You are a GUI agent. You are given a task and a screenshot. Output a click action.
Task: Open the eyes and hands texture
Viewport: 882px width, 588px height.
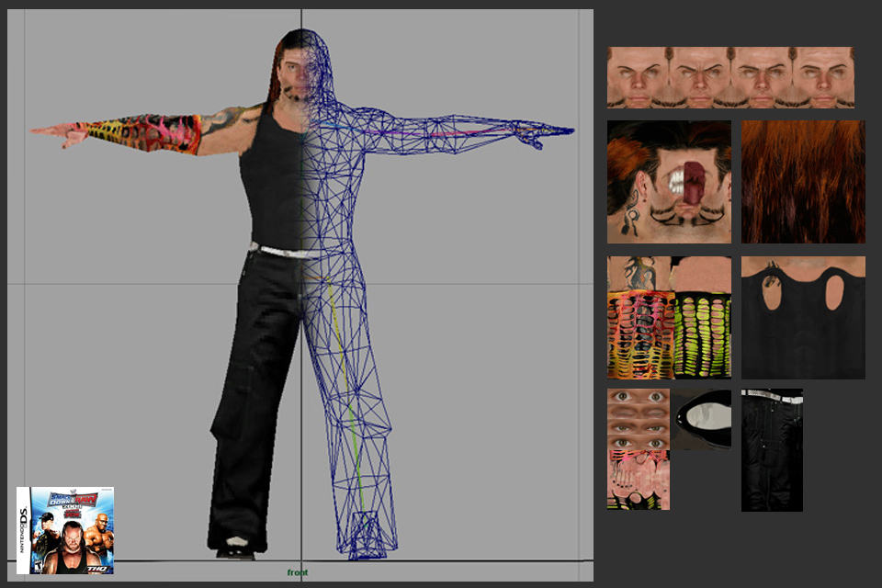coord(639,449)
